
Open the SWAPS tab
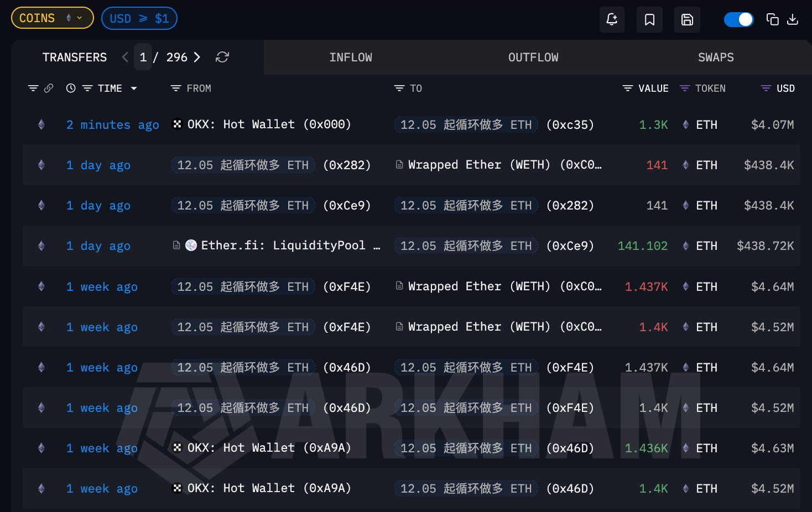[x=716, y=58]
